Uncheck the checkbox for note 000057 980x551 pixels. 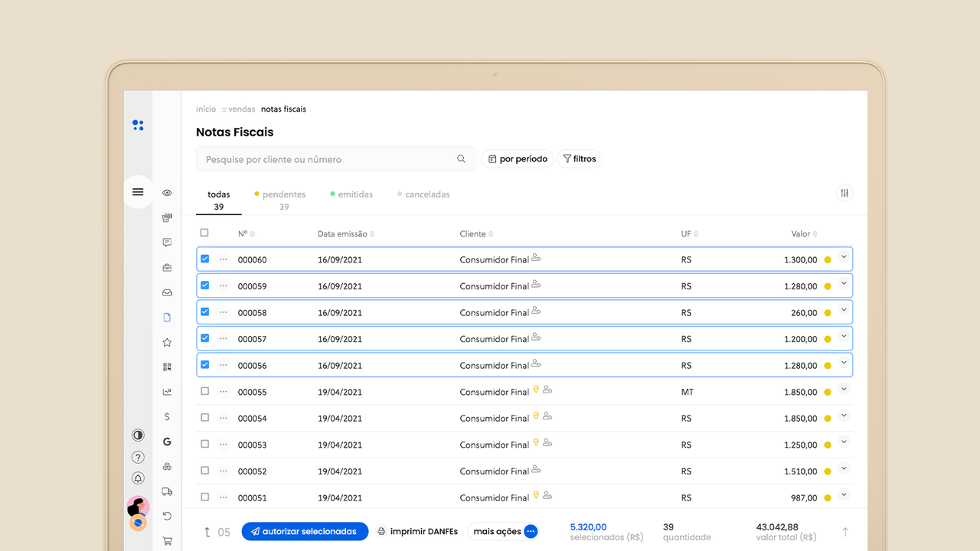(x=204, y=338)
